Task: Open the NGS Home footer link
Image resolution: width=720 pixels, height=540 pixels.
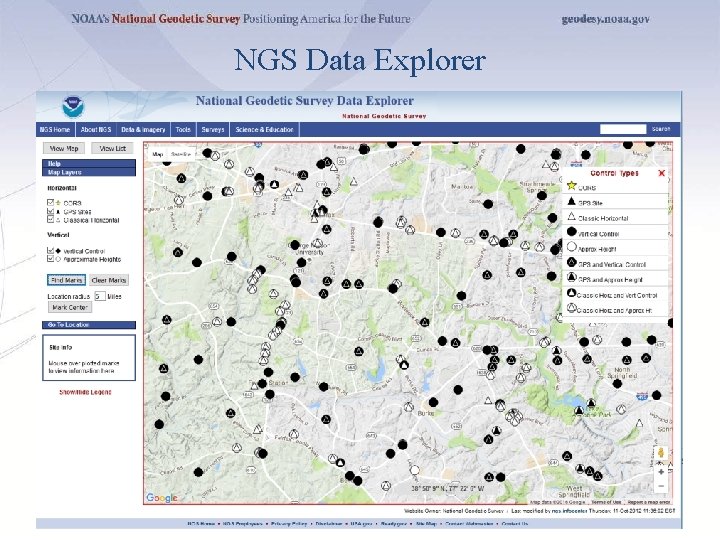Action: tap(201, 523)
